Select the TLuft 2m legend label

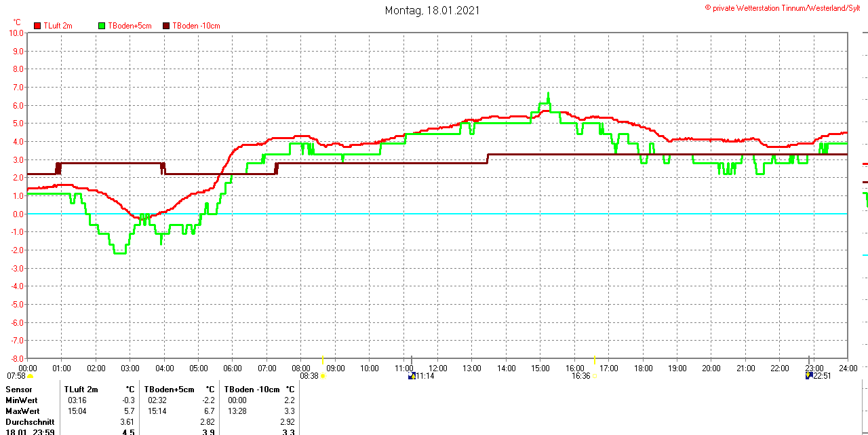(58, 26)
